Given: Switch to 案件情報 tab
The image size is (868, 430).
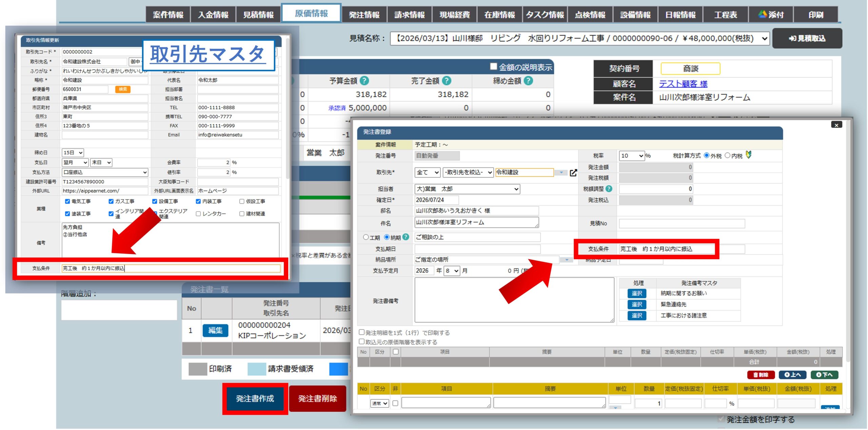Looking at the screenshot, I should tap(168, 15).
